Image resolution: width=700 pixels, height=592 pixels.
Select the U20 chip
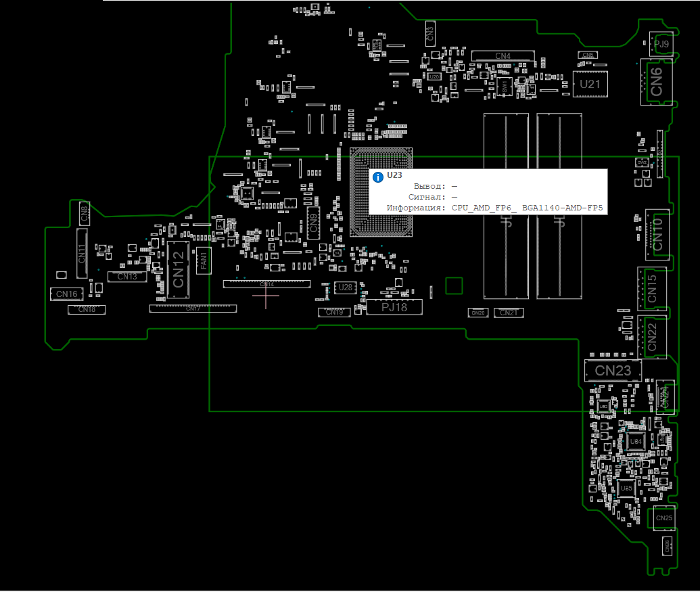coord(434,76)
